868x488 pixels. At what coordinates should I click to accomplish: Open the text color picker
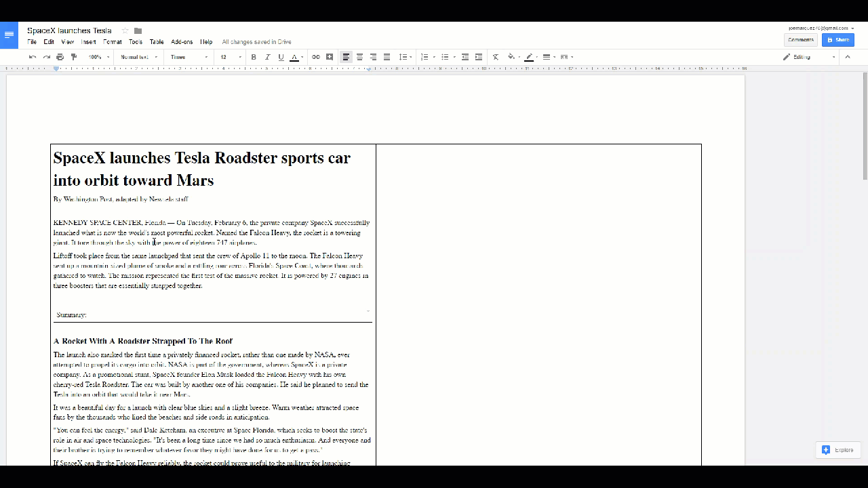pyautogui.click(x=296, y=57)
